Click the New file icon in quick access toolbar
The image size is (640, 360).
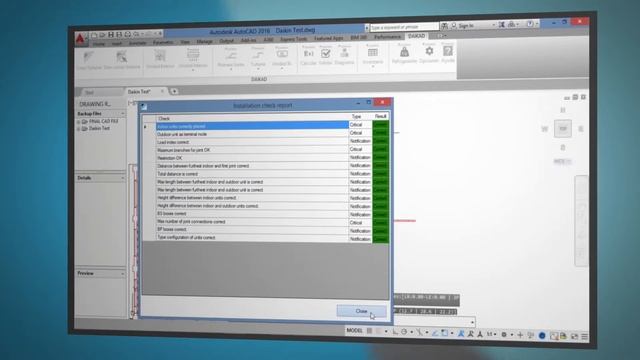coord(94,35)
